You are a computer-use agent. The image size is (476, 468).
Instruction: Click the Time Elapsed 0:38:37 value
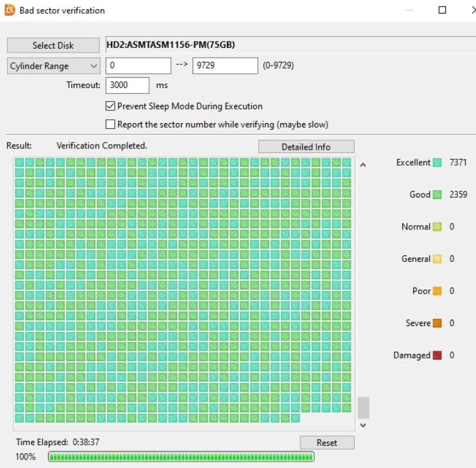[x=86, y=442]
